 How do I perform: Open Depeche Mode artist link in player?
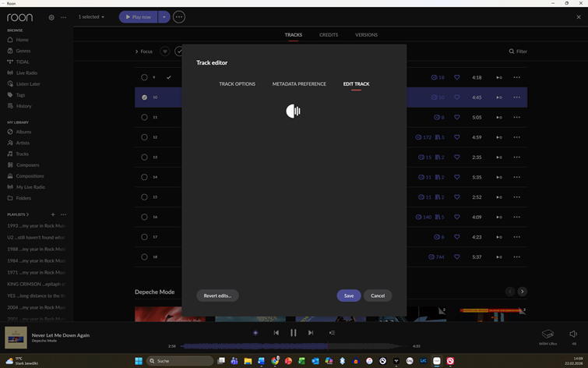44,341
